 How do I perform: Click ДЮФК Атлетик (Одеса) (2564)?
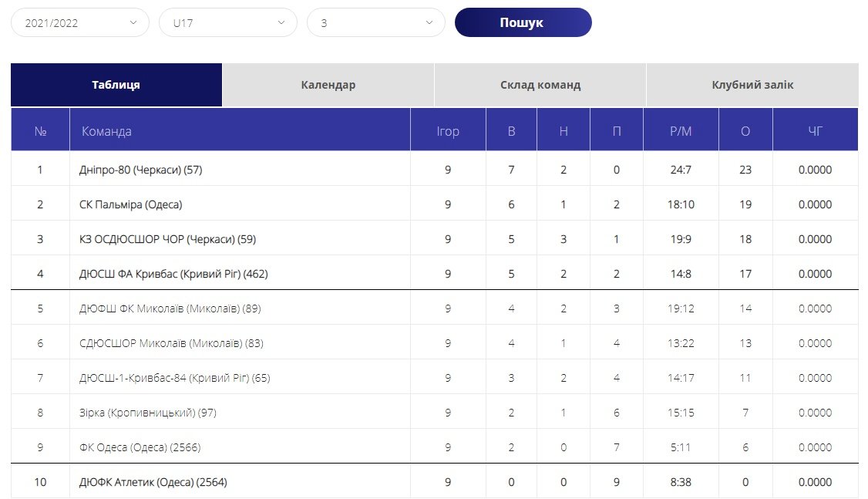click(153, 482)
